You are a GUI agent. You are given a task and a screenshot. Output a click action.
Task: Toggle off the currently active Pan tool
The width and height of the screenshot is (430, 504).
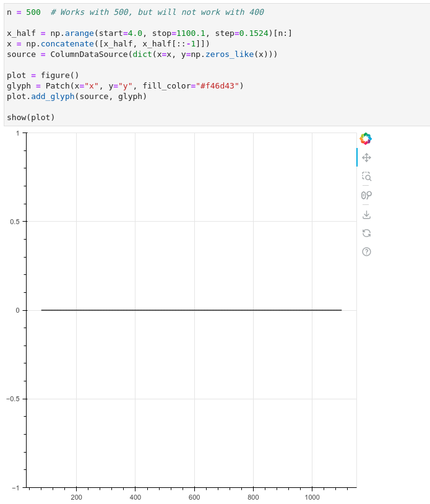tap(366, 158)
